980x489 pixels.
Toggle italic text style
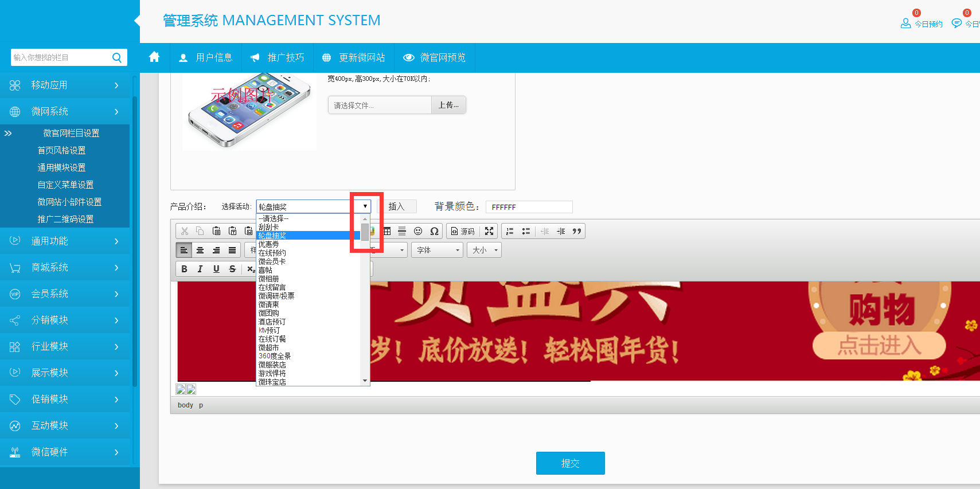tap(200, 269)
